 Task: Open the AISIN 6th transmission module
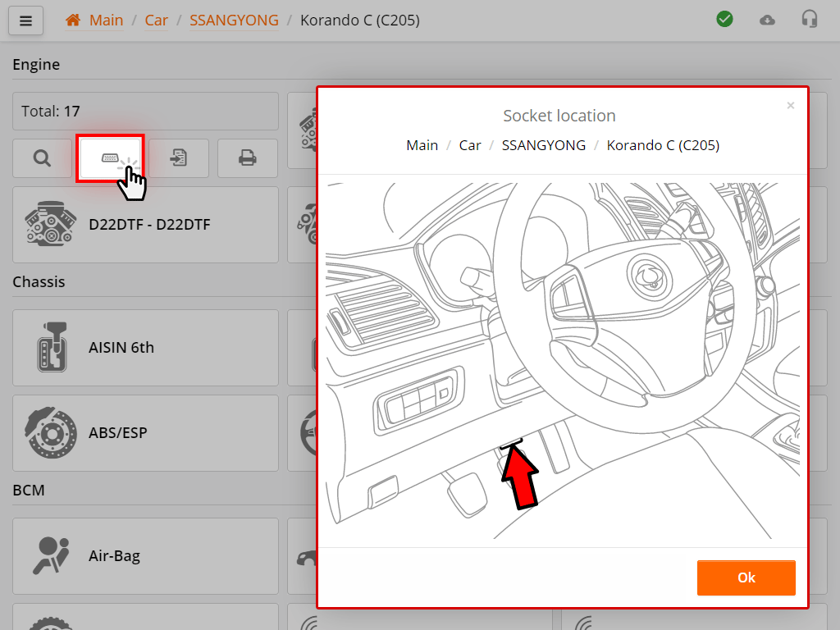pos(145,348)
